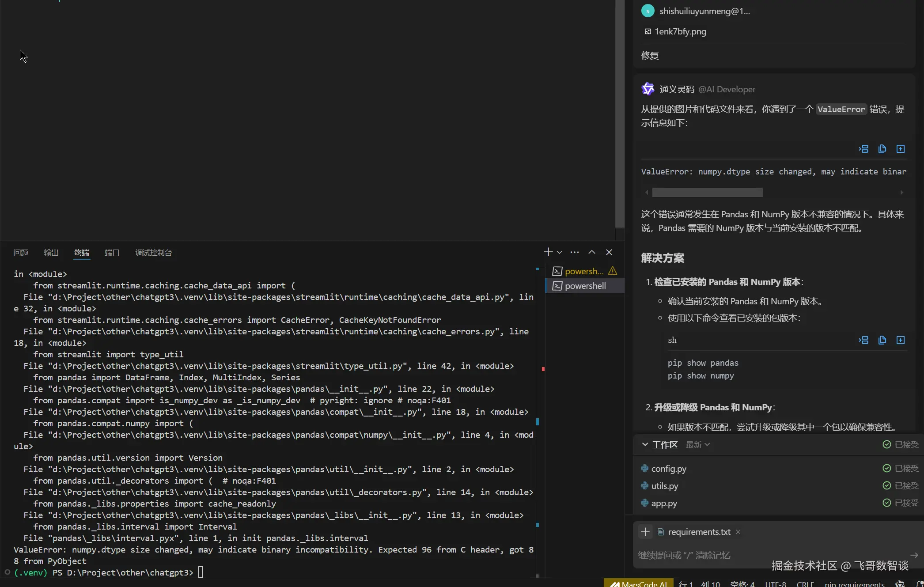Image resolution: width=924 pixels, height=587 pixels.
Task: Collapse the 工作区 workspace section
Action: point(645,444)
